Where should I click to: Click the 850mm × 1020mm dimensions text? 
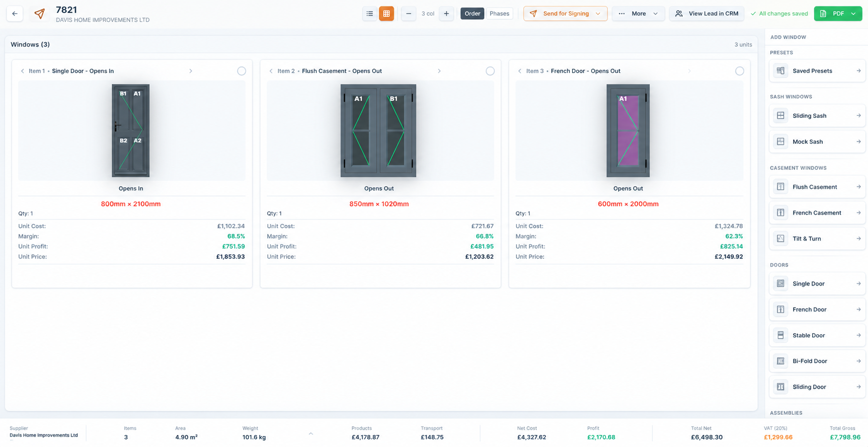click(379, 204)
